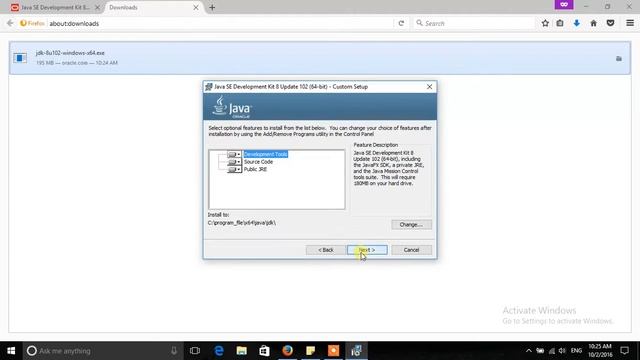Screen dimensions: 640x360
Task: Close the Java Custom Setup dialog
Action: pyautogui.click(x=429, y=87)
